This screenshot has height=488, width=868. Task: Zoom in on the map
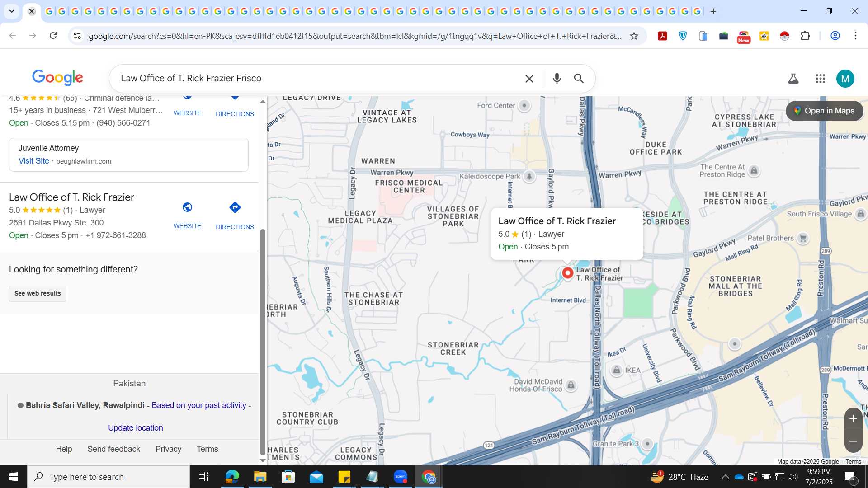click(853, 419)
